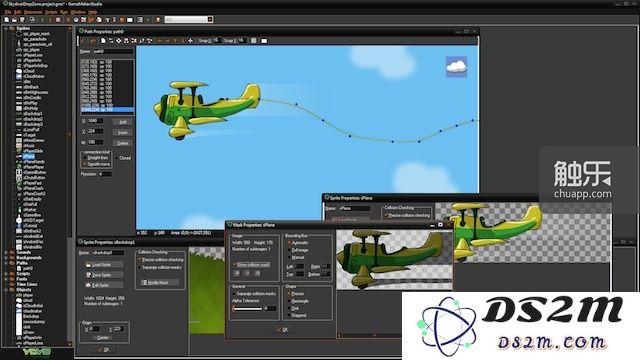
Task: Click the sCloud sprite icon in resource tree
Action: point(19,71)
